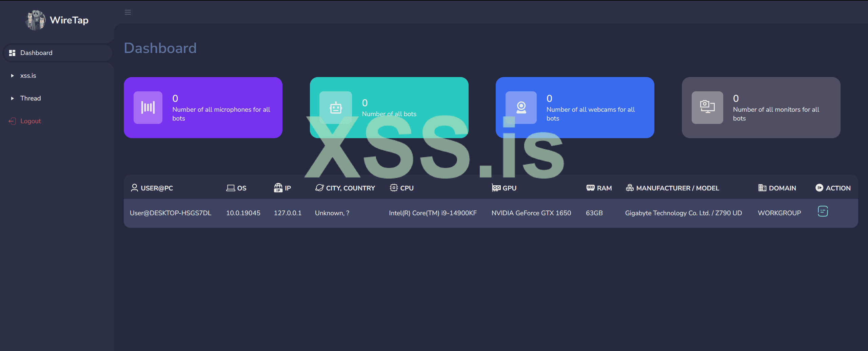The image size is (868, 351).
Task: Click the WireTap logo image
Action: (35, 20)
